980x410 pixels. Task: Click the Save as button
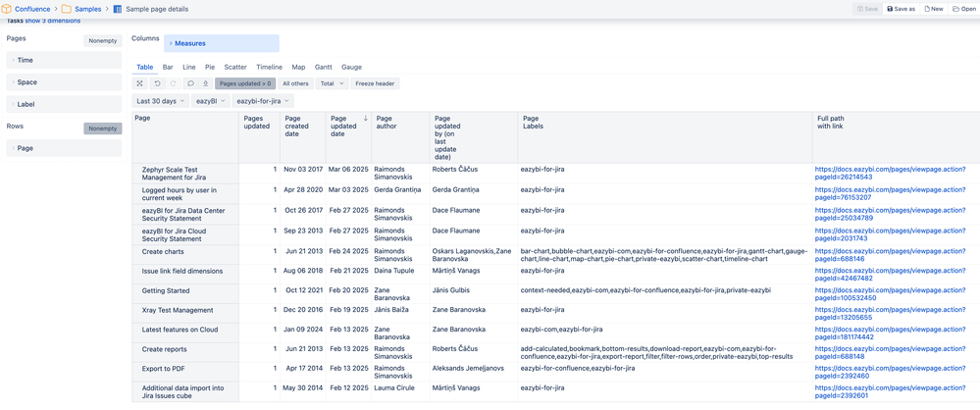(902, 10)
